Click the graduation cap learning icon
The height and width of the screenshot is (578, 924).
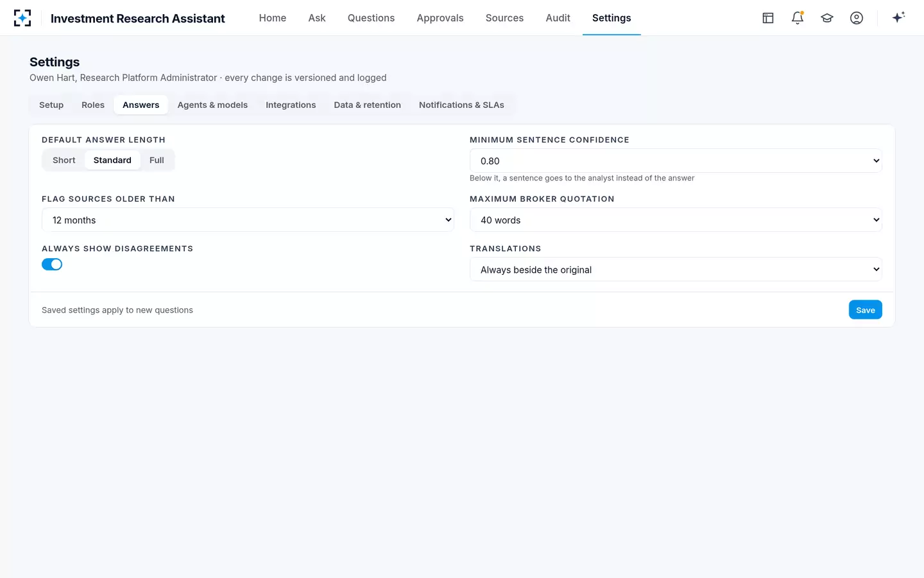tap(827, 18)
